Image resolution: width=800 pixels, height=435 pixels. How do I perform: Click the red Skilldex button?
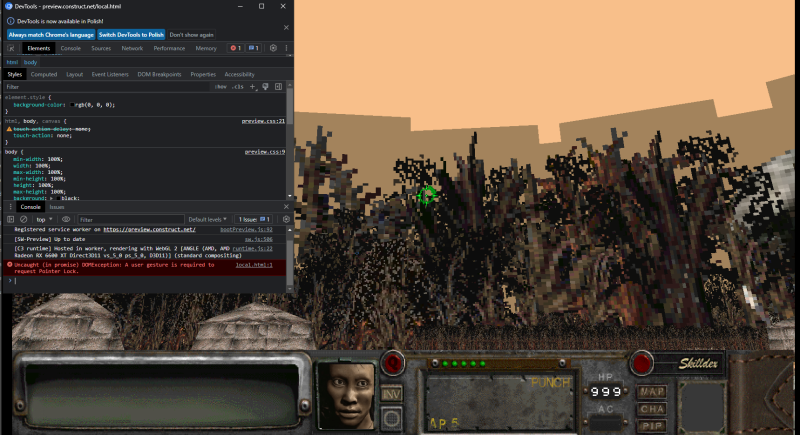(641, 364)
